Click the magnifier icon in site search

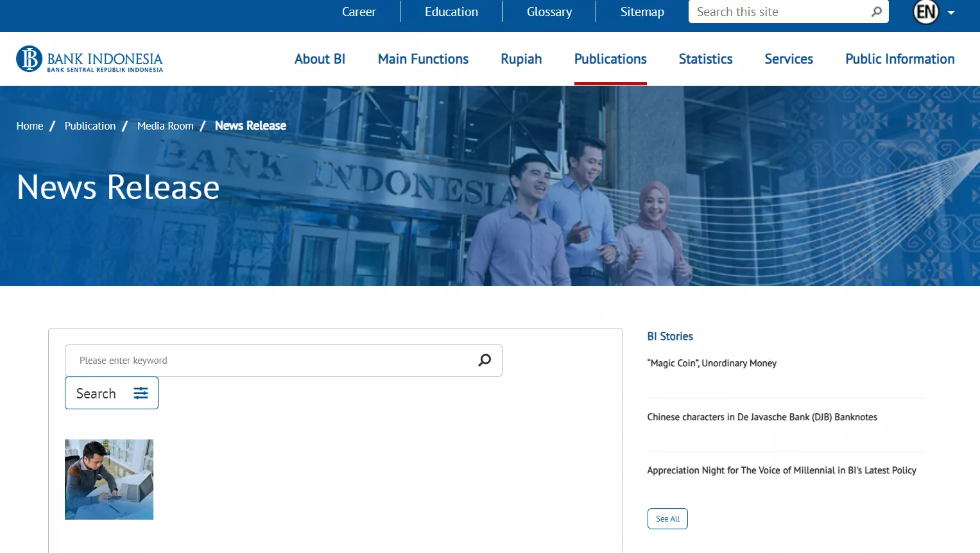coord(877,12)
